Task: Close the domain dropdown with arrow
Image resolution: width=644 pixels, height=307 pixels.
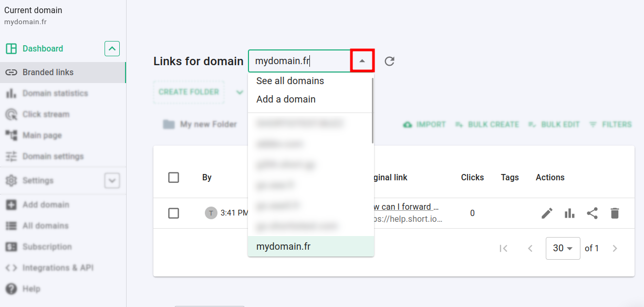Action: coord(362,61)
